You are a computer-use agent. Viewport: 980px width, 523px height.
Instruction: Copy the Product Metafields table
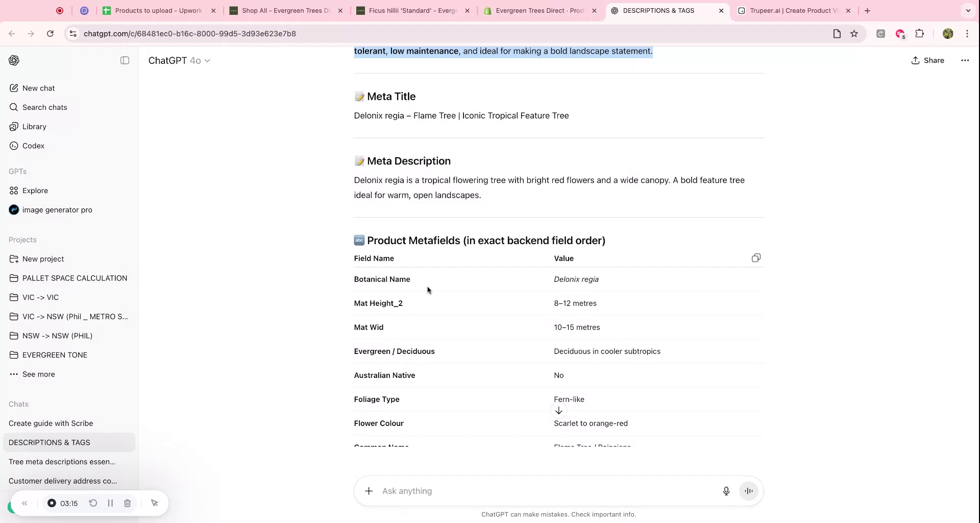click(x=756, y=258)
